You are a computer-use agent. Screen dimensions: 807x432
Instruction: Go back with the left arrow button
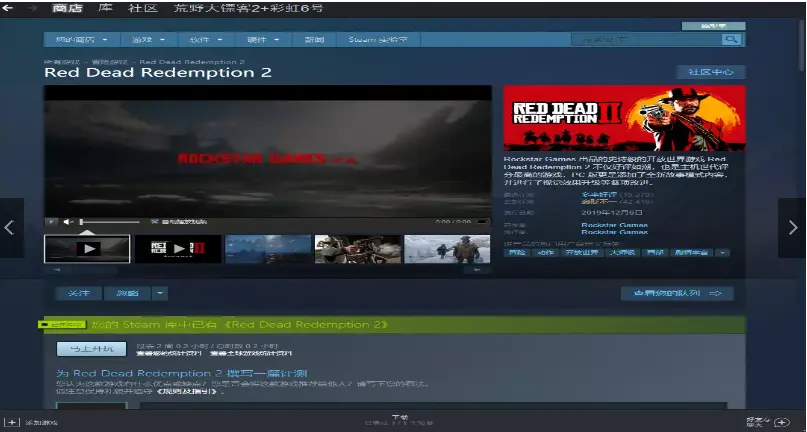(x=8, y=8)
